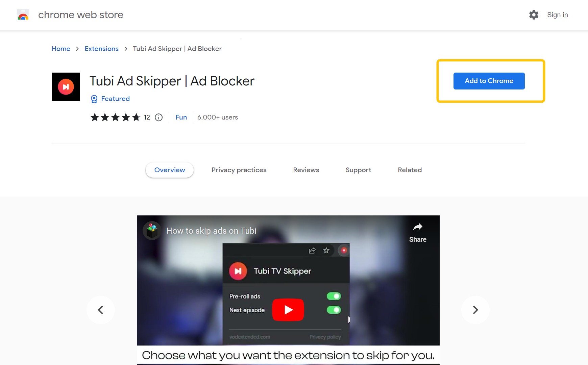The height and width of the screenshot is (365, 588).
Task: Click the video Share arrow icon
Action: click(x=418, y=227)
